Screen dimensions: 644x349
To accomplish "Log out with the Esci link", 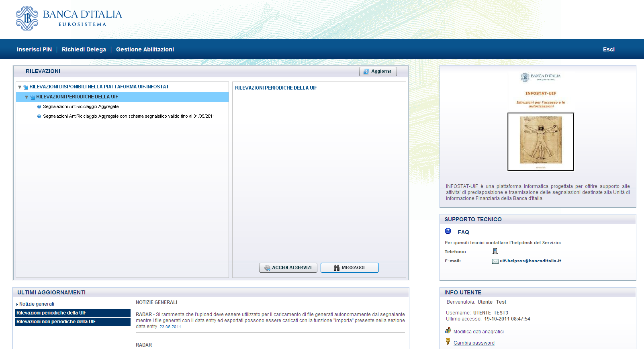I will tap(609, 49).
